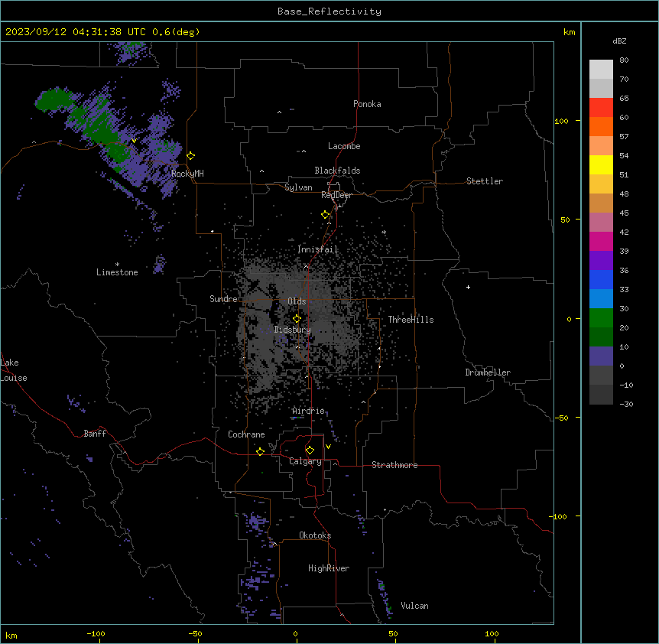The width and height of the screenshot is (659, 644).
Task: Click the km unit label at top right
Action: (570, 32)
